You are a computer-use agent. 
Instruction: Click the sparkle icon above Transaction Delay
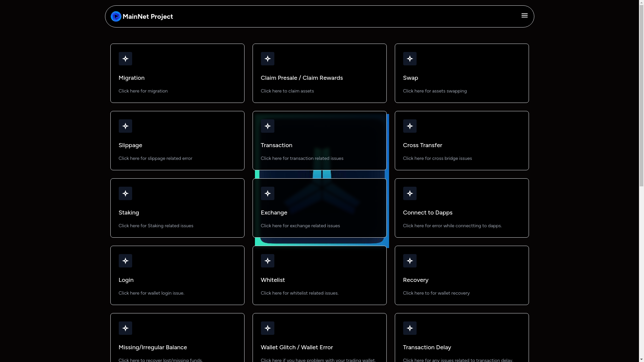click(410, 328)
